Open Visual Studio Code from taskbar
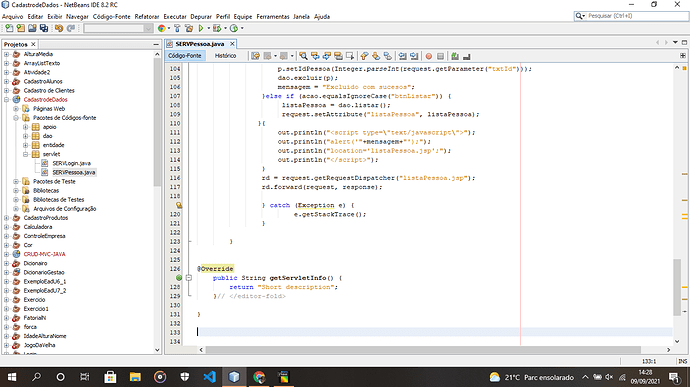 (x=209, y=377)
